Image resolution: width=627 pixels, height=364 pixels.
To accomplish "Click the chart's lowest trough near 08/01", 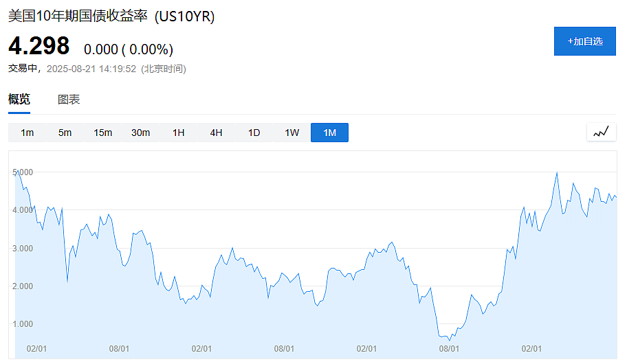I will 450,340.
